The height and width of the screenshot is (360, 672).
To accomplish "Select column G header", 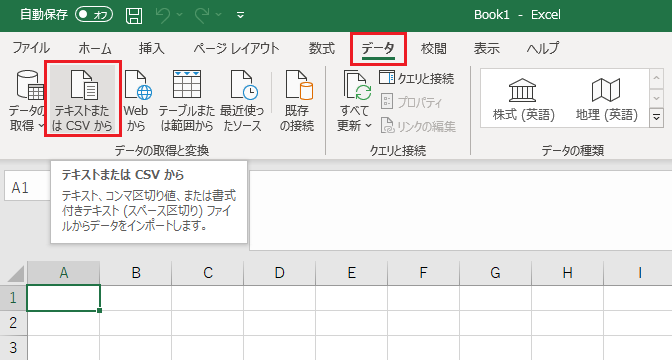I will pos(495,273).
